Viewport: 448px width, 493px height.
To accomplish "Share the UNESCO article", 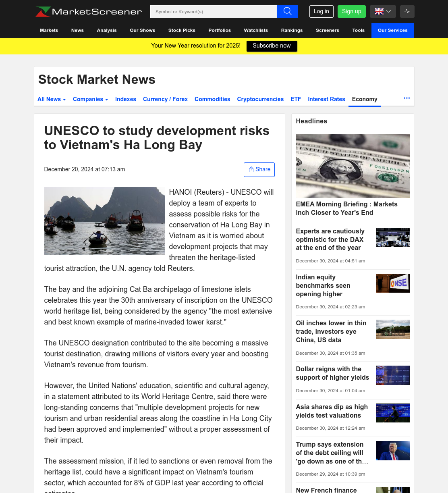I will coord(259,169).
